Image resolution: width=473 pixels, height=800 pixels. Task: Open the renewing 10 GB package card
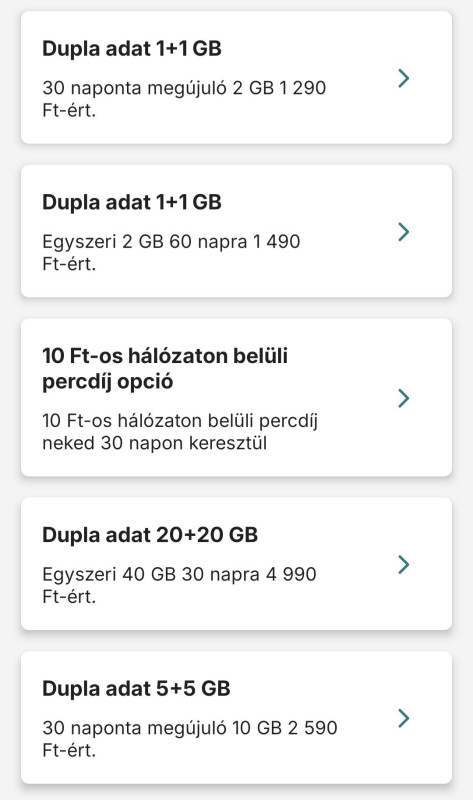pyautogui.click(x=236, y=717)
